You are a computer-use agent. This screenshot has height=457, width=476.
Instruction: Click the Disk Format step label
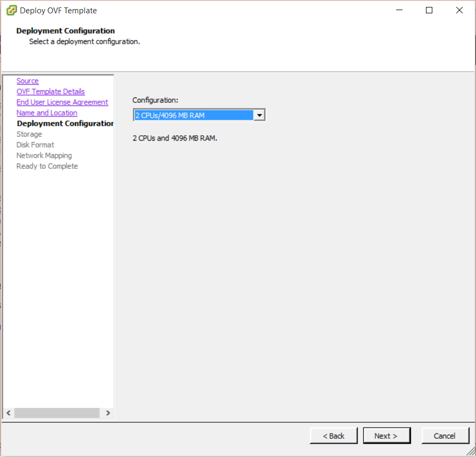(x=35, y=145)
